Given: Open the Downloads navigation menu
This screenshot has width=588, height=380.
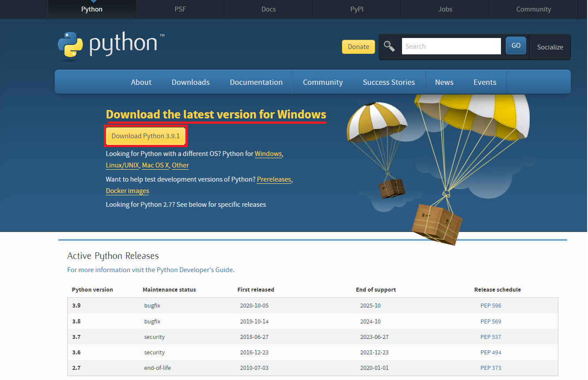Looking at the screenshot, I should coord(191,82).
